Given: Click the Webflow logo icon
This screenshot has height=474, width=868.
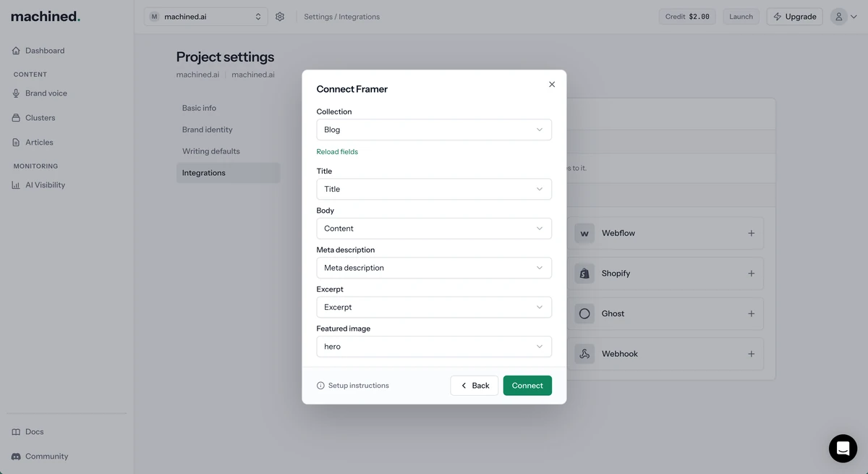Looking at the screenshot, I should pos(584,233).
